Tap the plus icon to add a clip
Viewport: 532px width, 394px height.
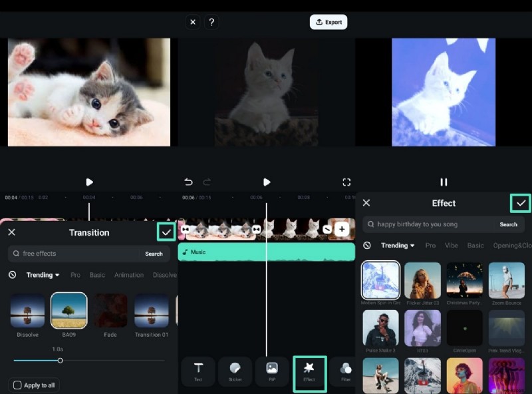pos(341,229)
